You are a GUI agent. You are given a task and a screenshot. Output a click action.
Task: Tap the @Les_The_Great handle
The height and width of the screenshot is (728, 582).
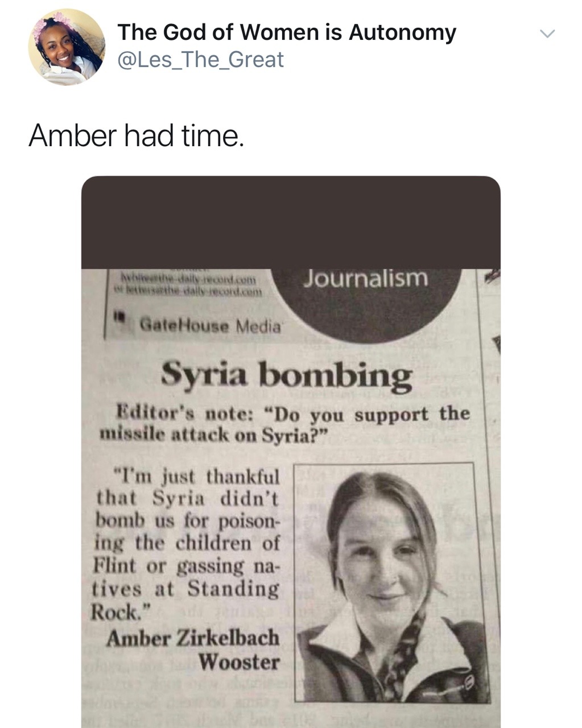[200, 60]
